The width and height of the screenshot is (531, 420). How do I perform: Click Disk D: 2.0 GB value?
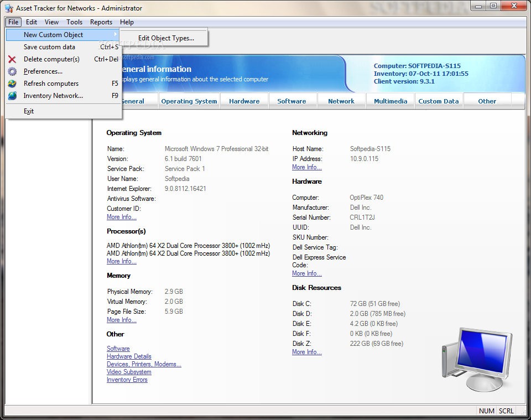tap(378, 314)
